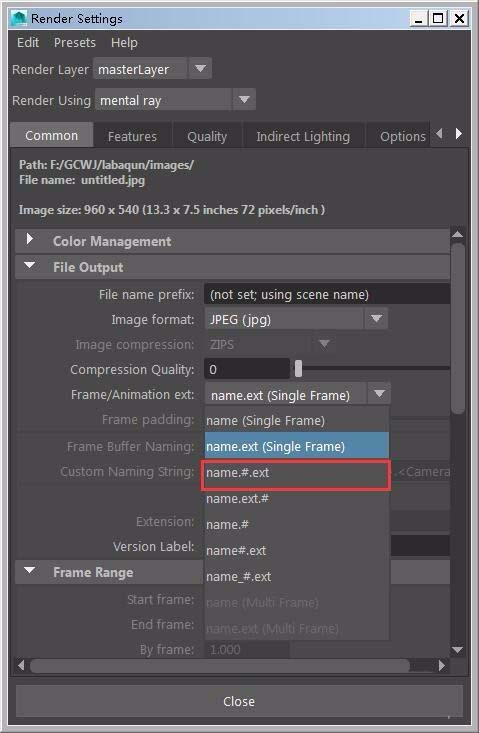Click the Image size 960 x 540 text
This screenshot has height=733, width=479.
pos(172,210)
